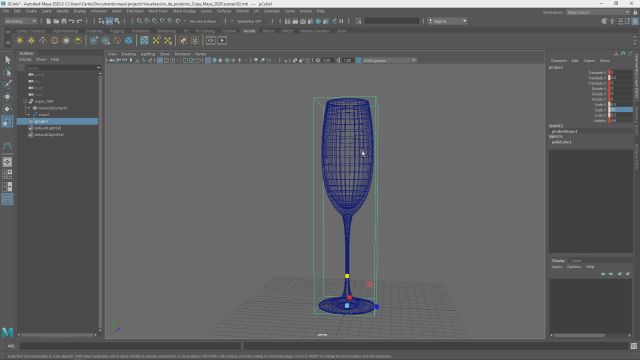
Task: Save the scene with the disk icon
Action: coord(64,21)
